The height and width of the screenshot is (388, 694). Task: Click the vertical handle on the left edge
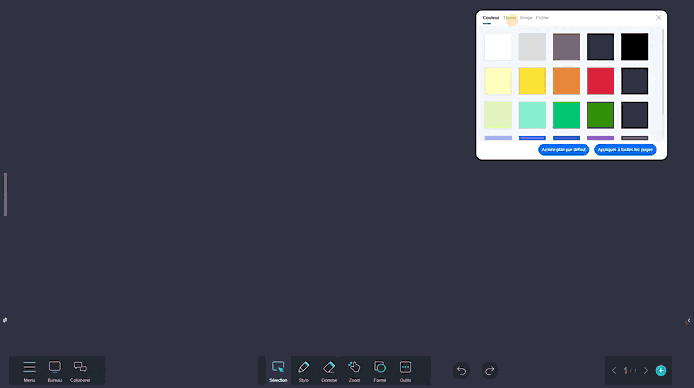coord(5,194)
